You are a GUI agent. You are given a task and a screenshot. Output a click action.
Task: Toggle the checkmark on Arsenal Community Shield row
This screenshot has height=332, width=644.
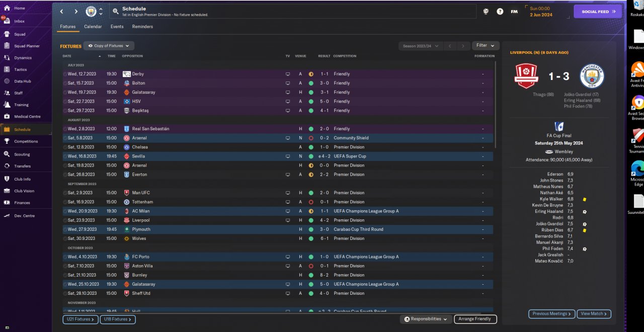pos(65,138)
